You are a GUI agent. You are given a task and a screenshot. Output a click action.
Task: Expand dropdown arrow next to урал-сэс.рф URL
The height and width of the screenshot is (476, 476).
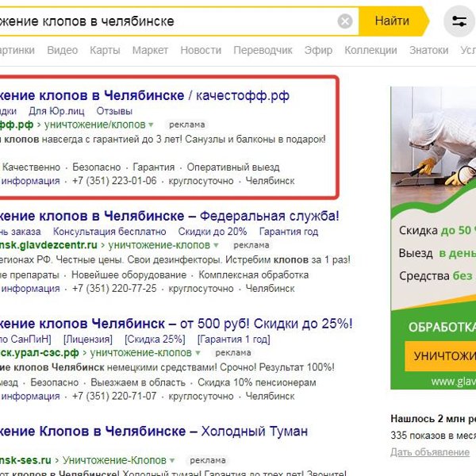(198, 353)
